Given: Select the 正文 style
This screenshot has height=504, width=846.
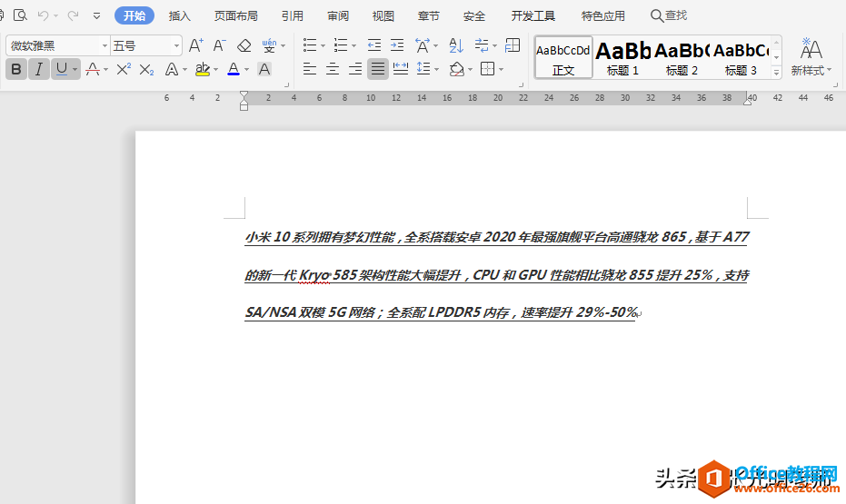Looking at the screenshot, I should (x=563, y=58).
